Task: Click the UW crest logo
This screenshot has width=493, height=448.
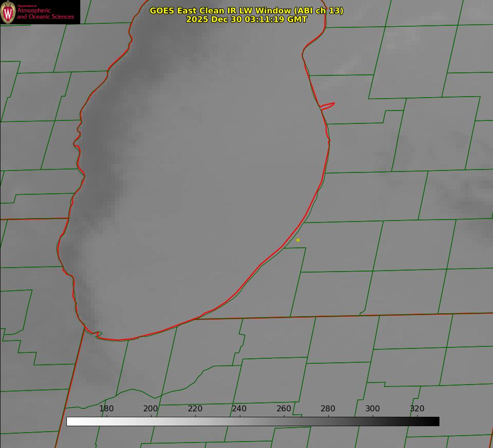Action: pos(8,12)
